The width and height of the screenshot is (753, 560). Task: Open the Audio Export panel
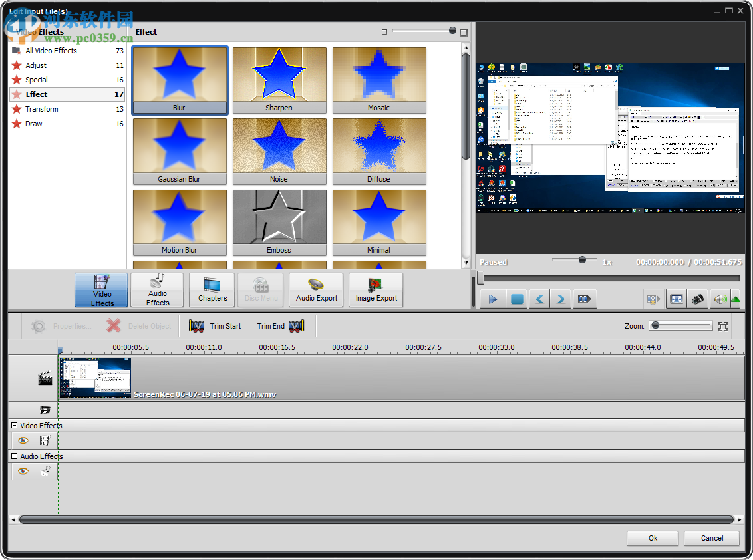[x=315, y=290]
